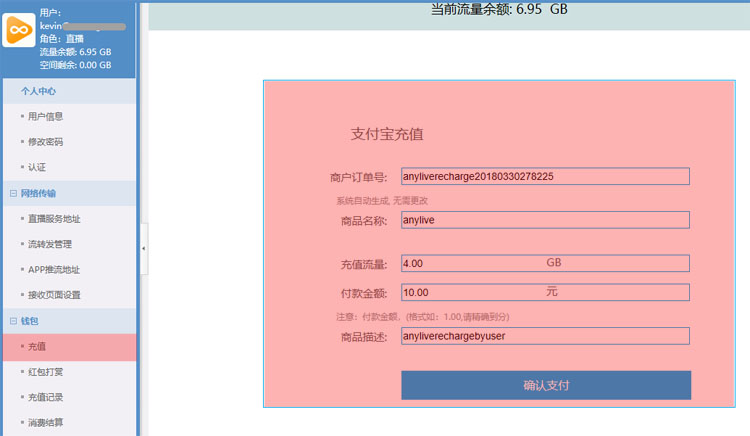Click the 系统自动生成, 无需更改 hint text

(x=382, y=201)
